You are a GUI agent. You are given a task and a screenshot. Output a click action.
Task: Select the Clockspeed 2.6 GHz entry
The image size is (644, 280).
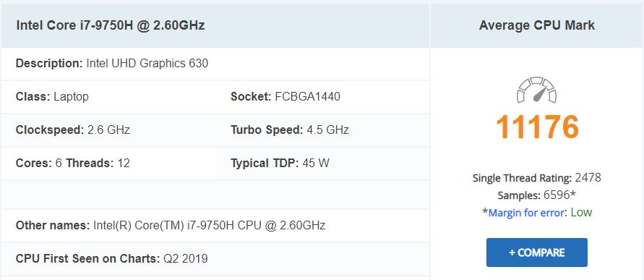73,130
